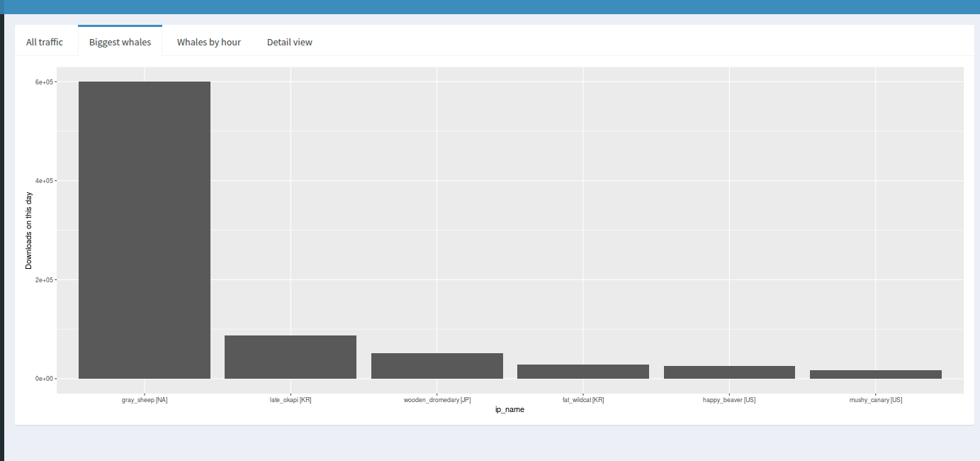
Task: Click the mushy_canary [US] axis label
Action: coord(876,400)
